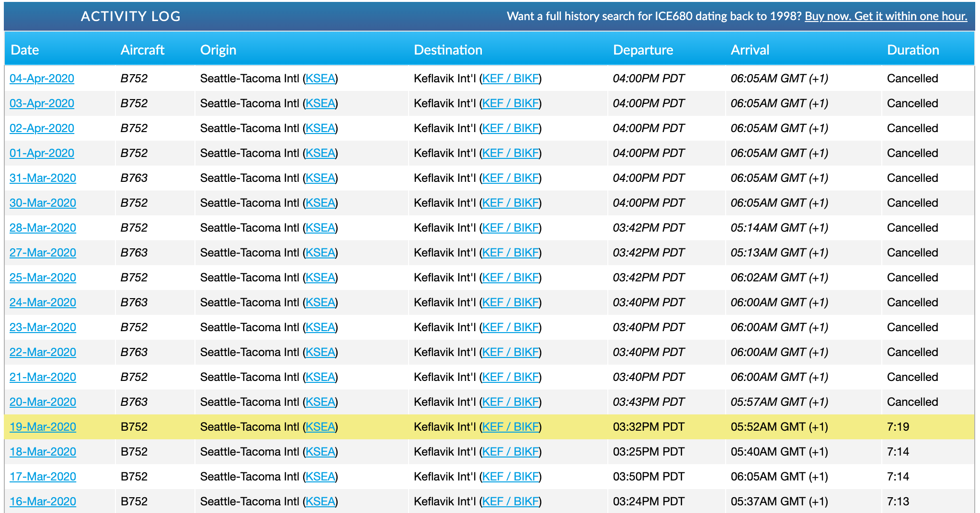Open the 25-Mar-2020 flight date link
The width and height of the screenshot is (980, 513).
click(43, 278)
